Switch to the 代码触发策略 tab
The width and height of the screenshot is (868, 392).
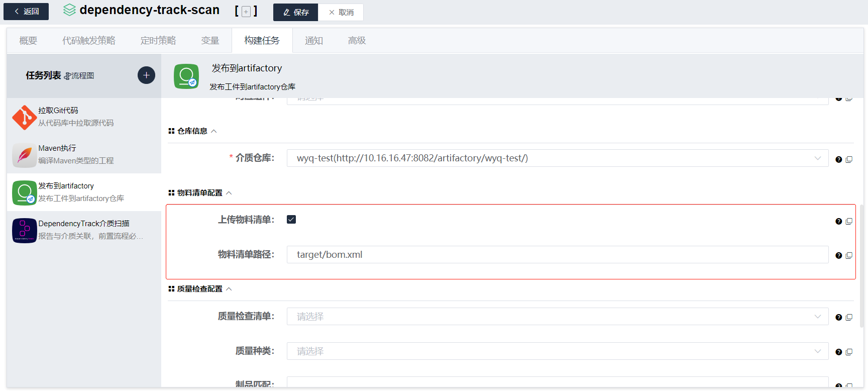pyautogui.click(x=89, y=40)
